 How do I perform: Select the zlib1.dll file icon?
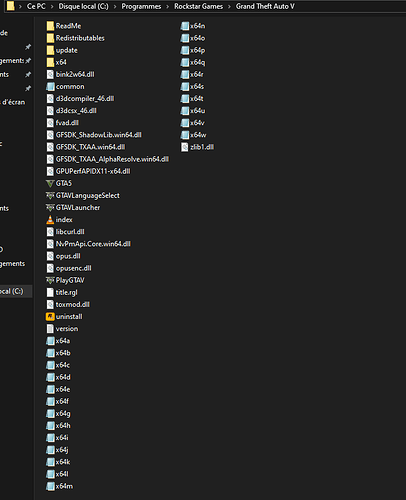tap(185, 147)
